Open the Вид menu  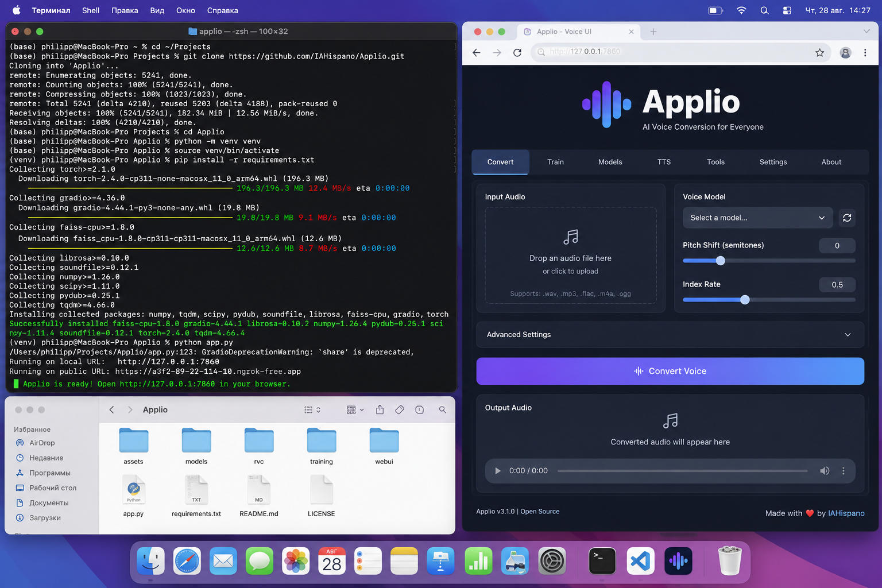(x=157, y=10)
